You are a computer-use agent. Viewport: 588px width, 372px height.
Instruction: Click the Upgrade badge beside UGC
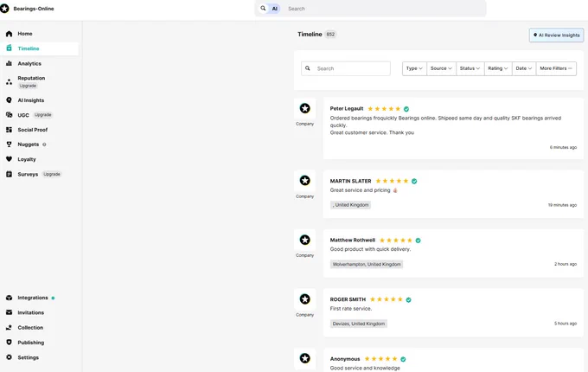tap(42, 115)
